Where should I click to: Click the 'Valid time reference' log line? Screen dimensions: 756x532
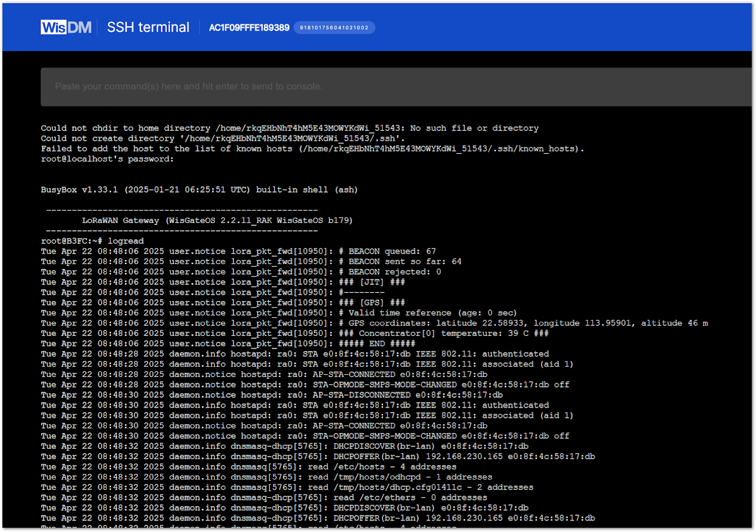coord(278,313)
